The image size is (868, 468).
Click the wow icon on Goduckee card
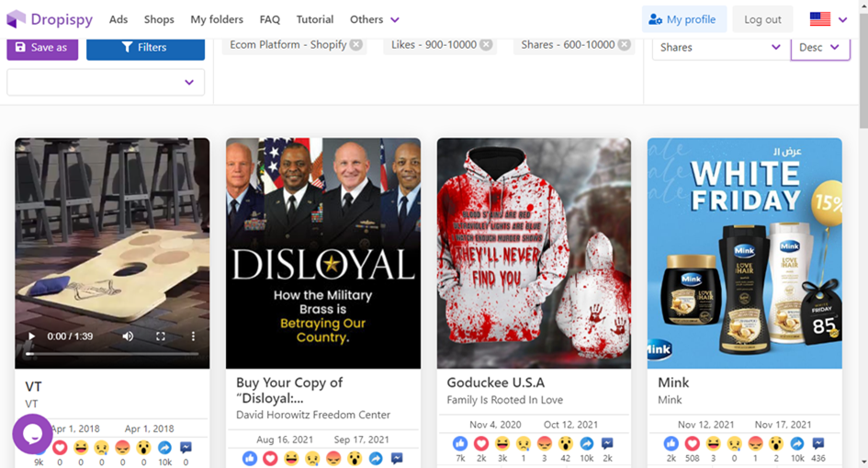565,443
